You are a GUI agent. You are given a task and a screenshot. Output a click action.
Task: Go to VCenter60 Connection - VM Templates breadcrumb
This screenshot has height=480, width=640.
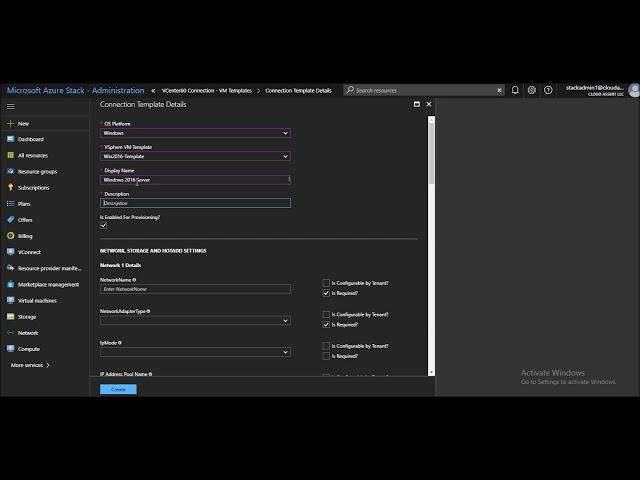coord(207,91)
